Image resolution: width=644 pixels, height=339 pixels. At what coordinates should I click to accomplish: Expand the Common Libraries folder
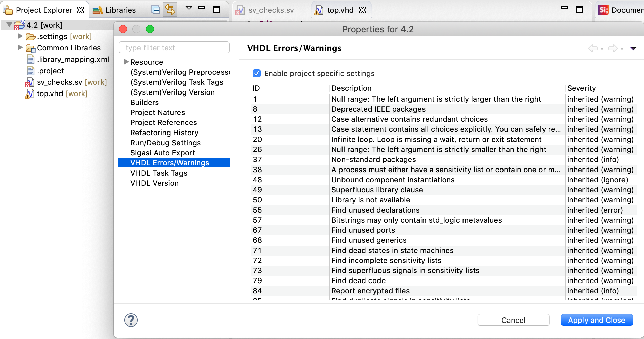click(x=20, y=47)
